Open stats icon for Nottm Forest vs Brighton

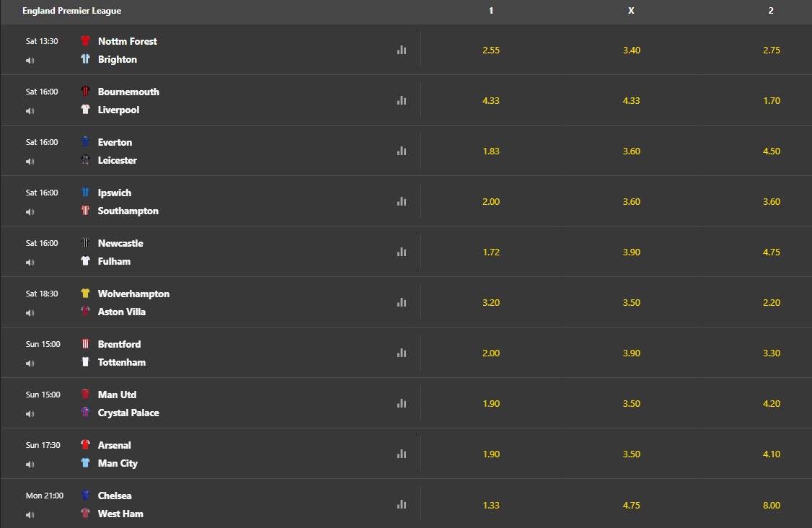coord(402,50)
